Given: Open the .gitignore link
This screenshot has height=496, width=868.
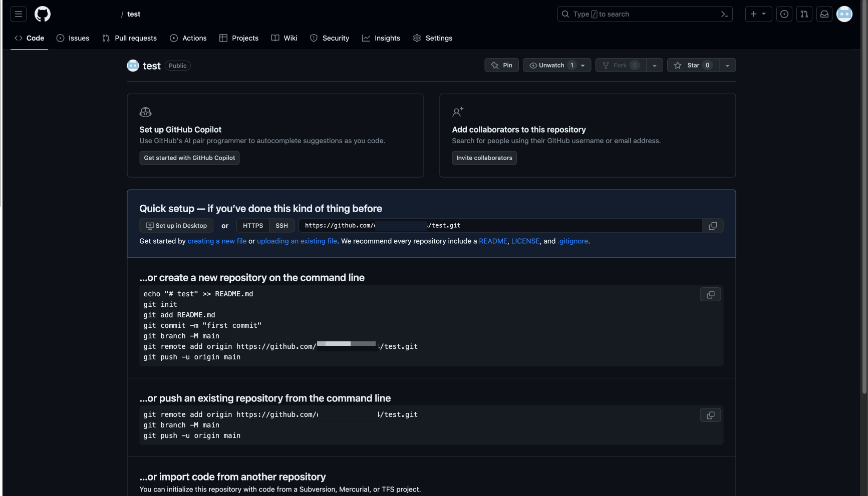Looking at the screenshot, I should pyautogui.click(x=573, y=241).
